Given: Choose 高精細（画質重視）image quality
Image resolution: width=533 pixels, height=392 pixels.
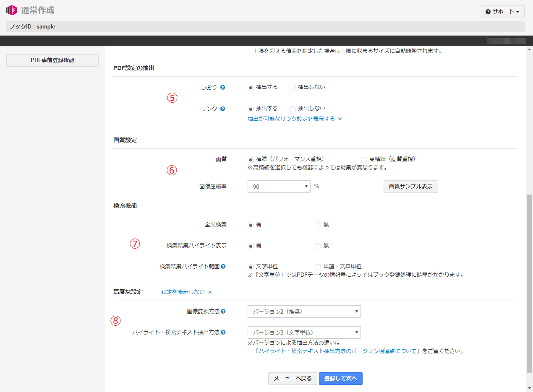Looking at the screenshot, I should tap(364, 160).
